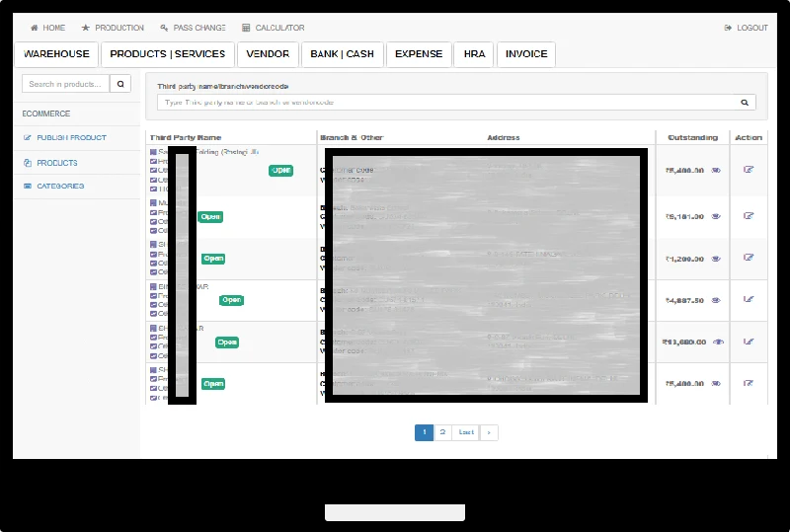The width and height of the screenshot is (790, 532).
Task: Click the Production star icon
Action: tap(86, 28)
